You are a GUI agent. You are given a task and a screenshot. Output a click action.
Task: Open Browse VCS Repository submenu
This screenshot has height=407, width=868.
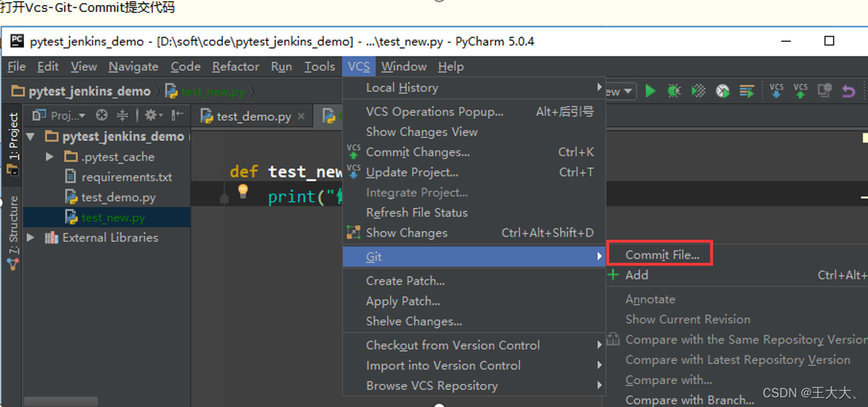coord(474,385)
